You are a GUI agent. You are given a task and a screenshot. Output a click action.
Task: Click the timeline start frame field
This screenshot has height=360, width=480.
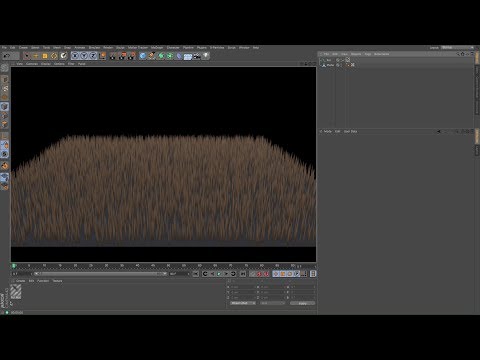[x=21, y=274]
